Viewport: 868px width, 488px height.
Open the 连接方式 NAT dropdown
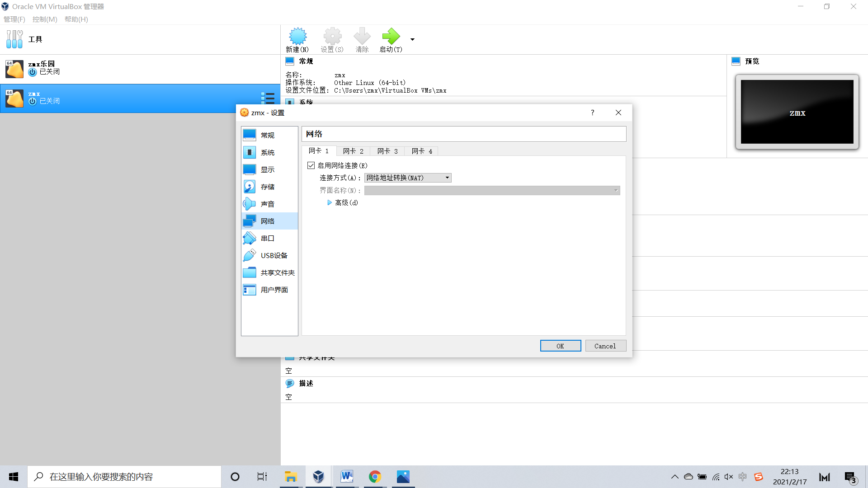tap(407, 178)
